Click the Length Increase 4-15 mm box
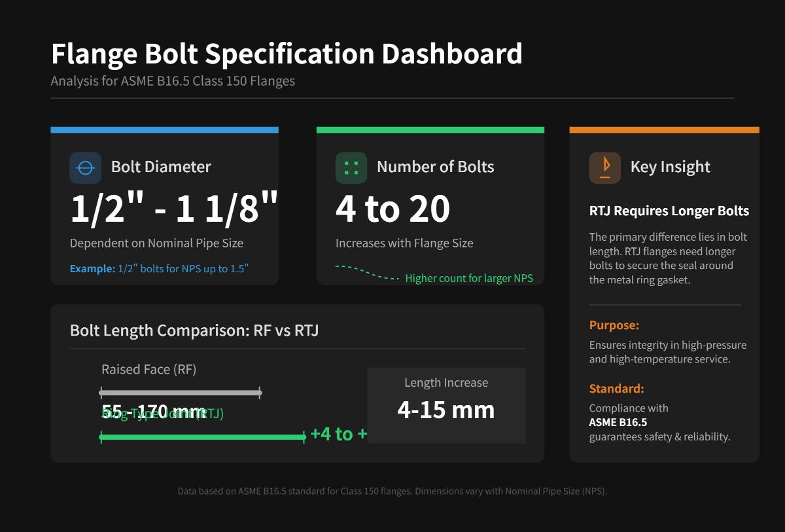 pos(446,405)
